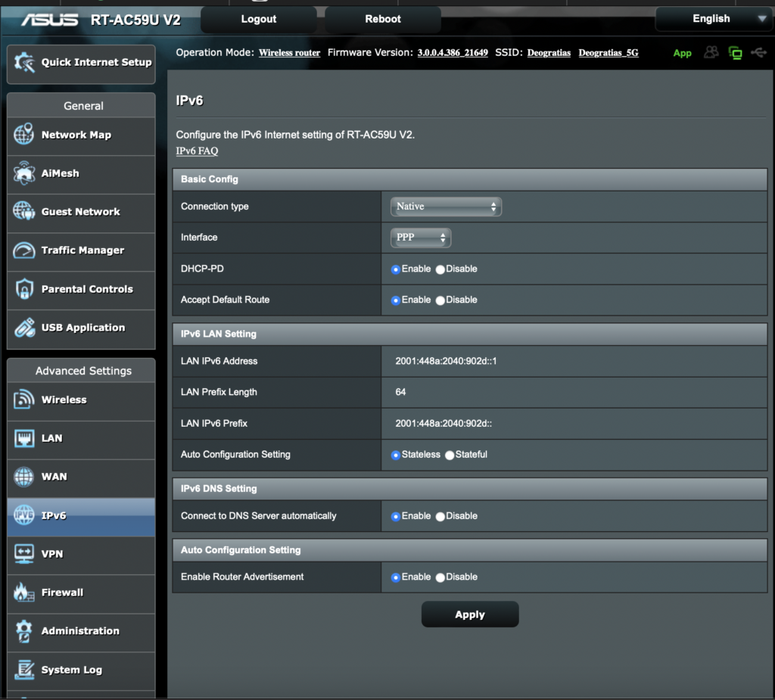
Task: Click the Reboot button
Action: tap(383, 19)
